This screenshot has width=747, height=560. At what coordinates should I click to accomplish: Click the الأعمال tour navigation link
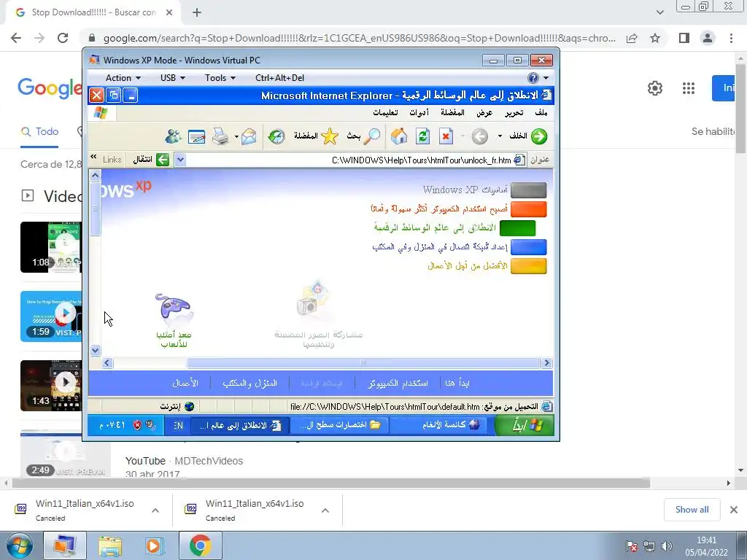tap(185, 383)
